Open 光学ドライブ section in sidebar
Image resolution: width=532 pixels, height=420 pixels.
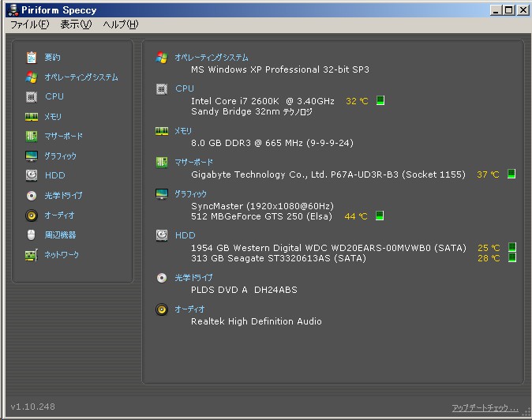pyautogui.click(x=63, y=196)
